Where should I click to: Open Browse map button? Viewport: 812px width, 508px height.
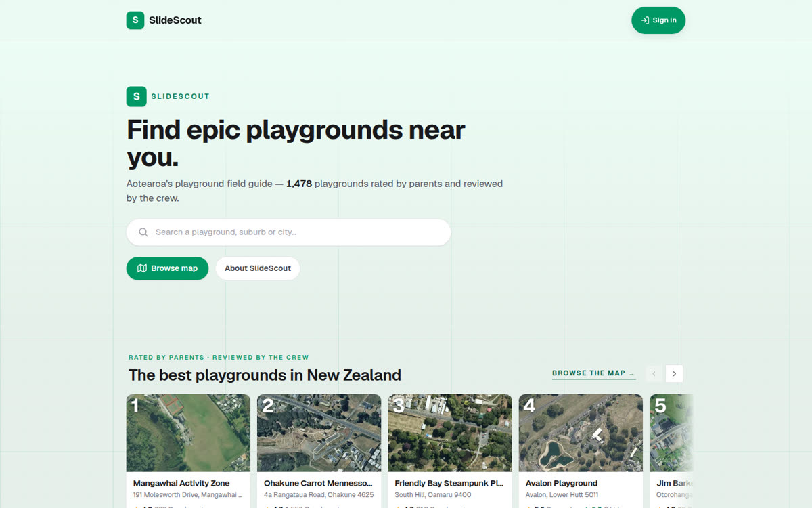tap(167, 268)
